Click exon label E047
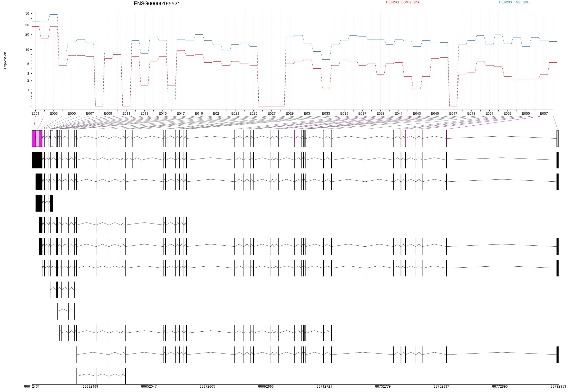Image resolution: width=585 pixels, height=392 pixels. tap(453, 113)
